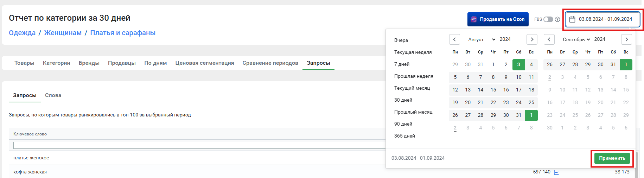Click next arrow on September calendar
Viewport: 644px width, 178px height.
coord(626,39)
